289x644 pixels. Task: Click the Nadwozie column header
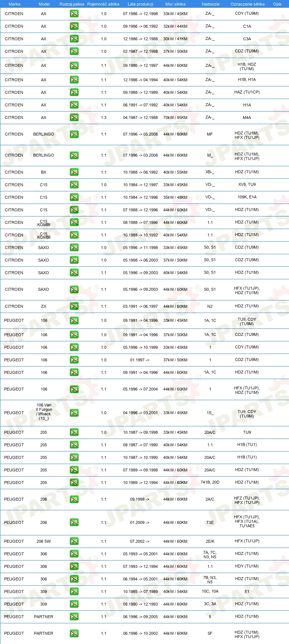click(x=210, y=4)
